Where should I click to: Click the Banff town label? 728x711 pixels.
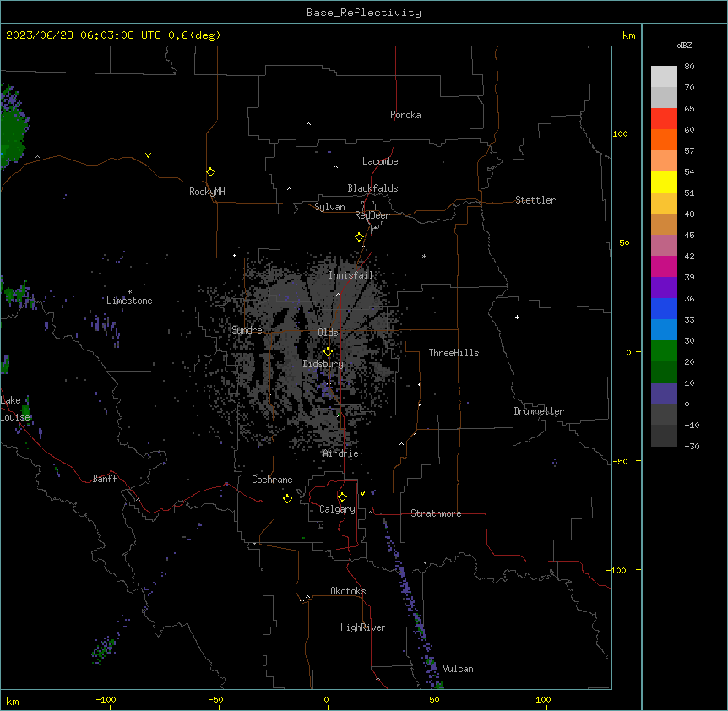(105, 479)
